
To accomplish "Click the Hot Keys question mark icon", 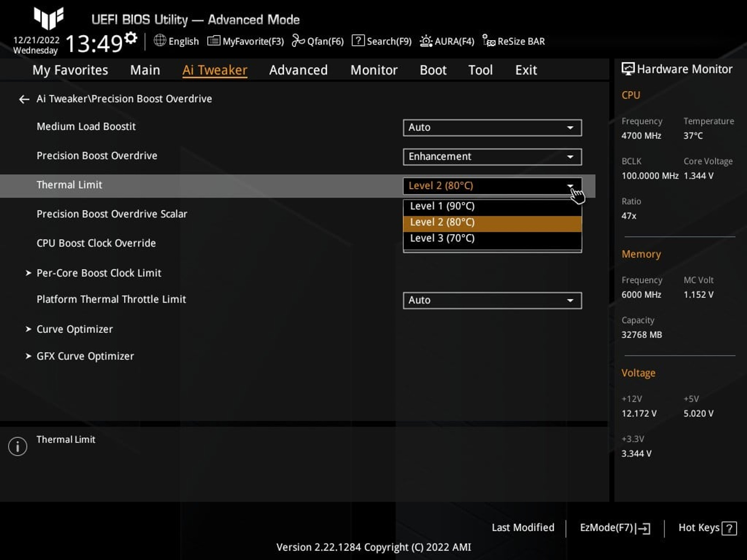I will [729, 528].
